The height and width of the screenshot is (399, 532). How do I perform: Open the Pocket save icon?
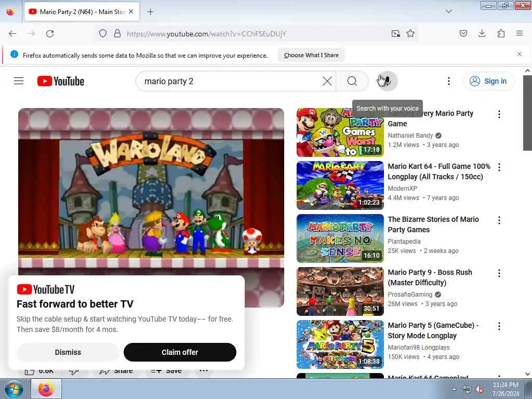(x=463, y=33)
